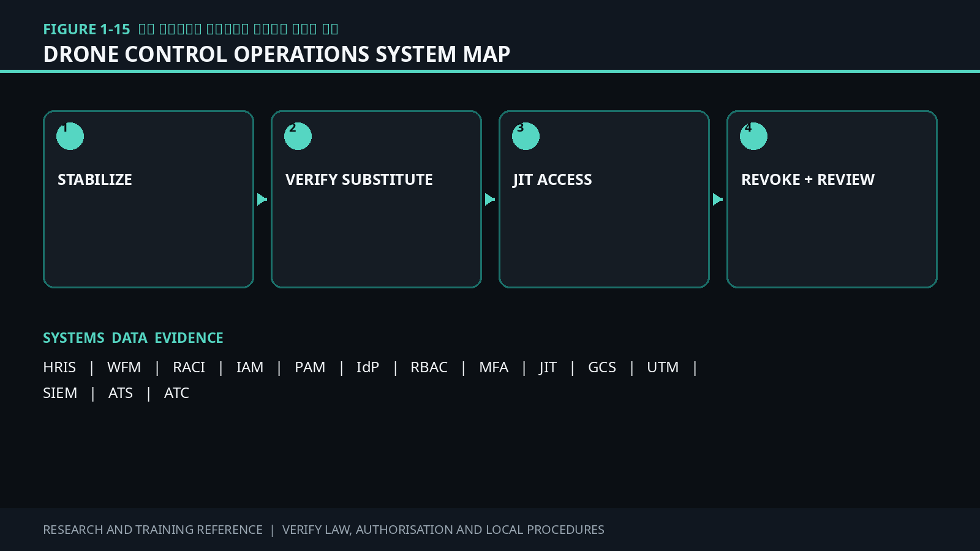
Task: Click arrow between Stabilize and Verify Substitute
Action: (x=262, y=199)
